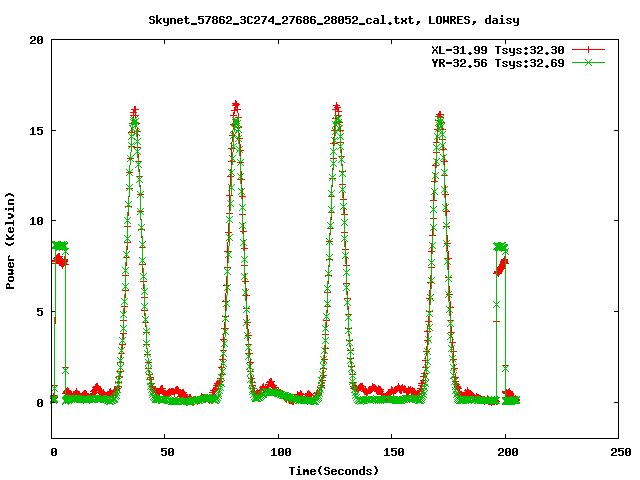Click the green calibration plateau at plot start
This screenshot has height=480, width=640.
(x=61, y=246)
